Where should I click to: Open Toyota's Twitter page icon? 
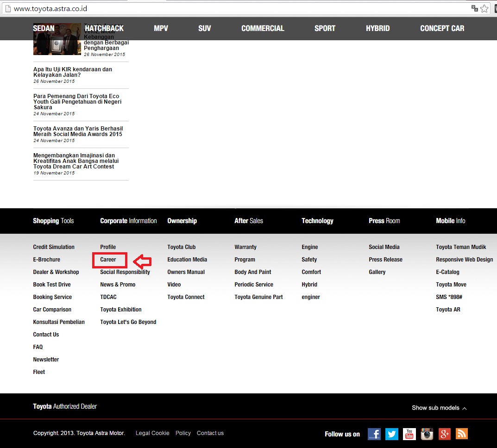pos(391,434)
